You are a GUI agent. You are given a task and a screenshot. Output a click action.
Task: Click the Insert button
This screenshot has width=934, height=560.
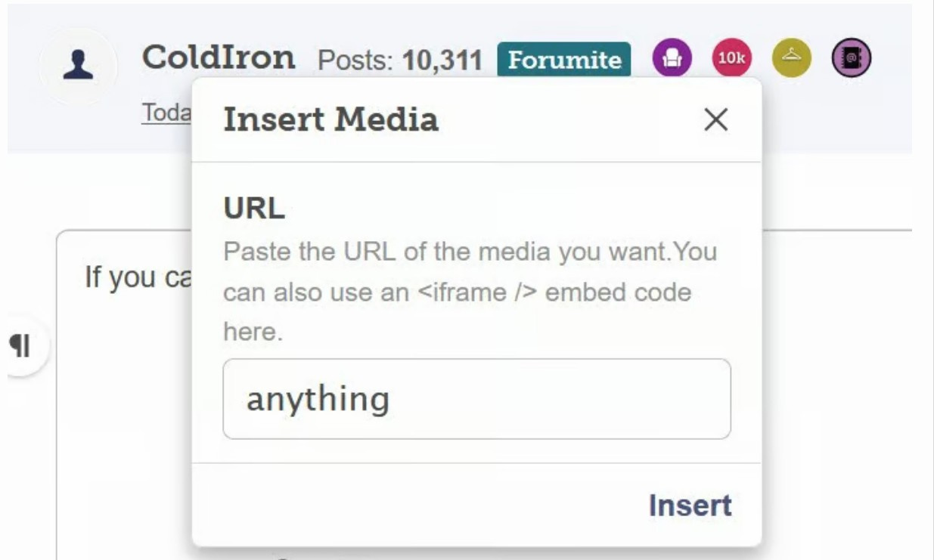point(690,506)
